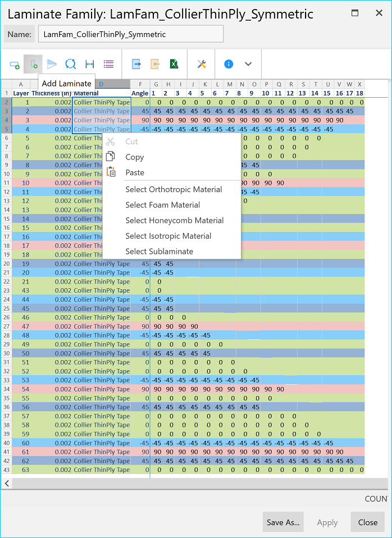The image size is (392, 538).
Task: Click Material cell in layer 4 row
Action: [x=102, y=129]
